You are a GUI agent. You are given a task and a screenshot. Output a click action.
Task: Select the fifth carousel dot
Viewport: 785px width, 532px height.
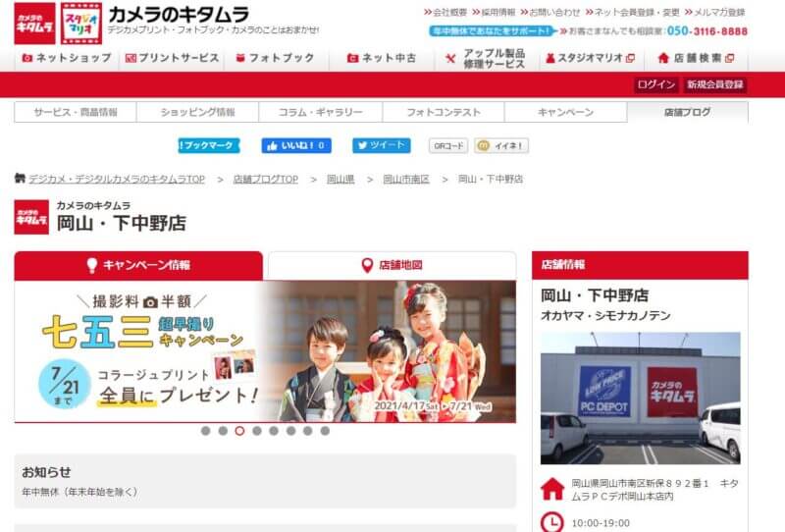pos(274,431)
